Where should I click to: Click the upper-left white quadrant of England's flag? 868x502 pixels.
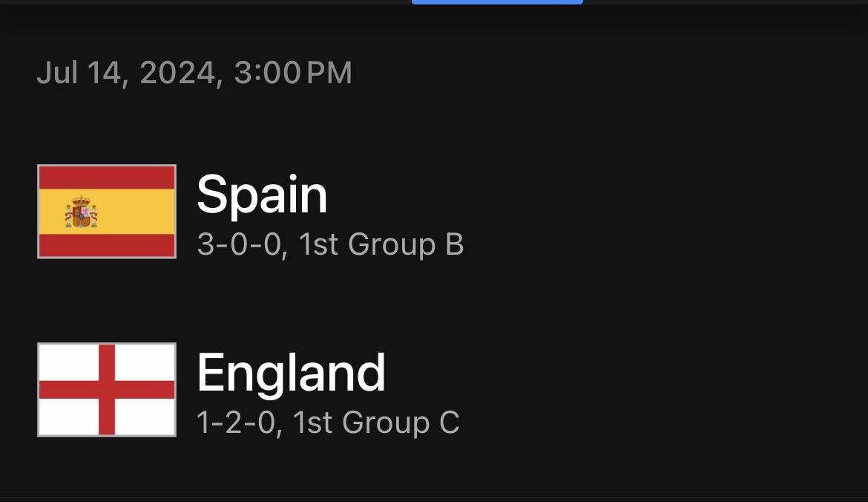69,362
